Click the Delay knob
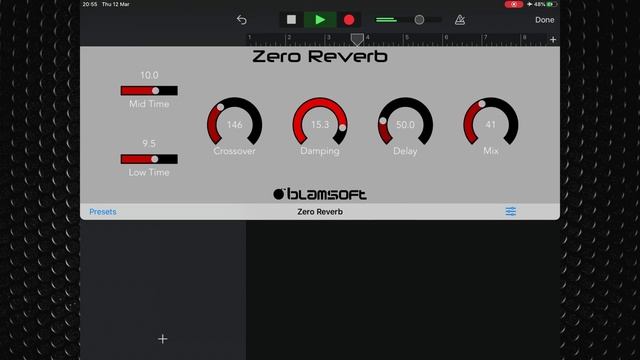The height and width of the screenshot is (360, 640). pos(405,122)
